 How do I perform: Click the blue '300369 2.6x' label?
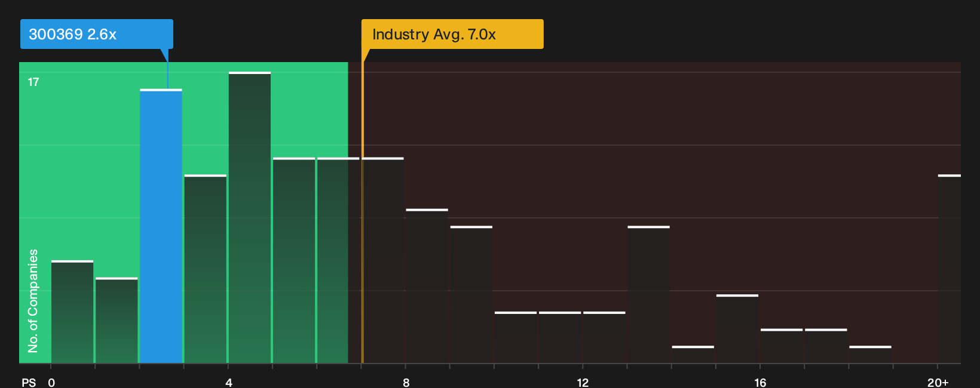click(x=96, y=34)
